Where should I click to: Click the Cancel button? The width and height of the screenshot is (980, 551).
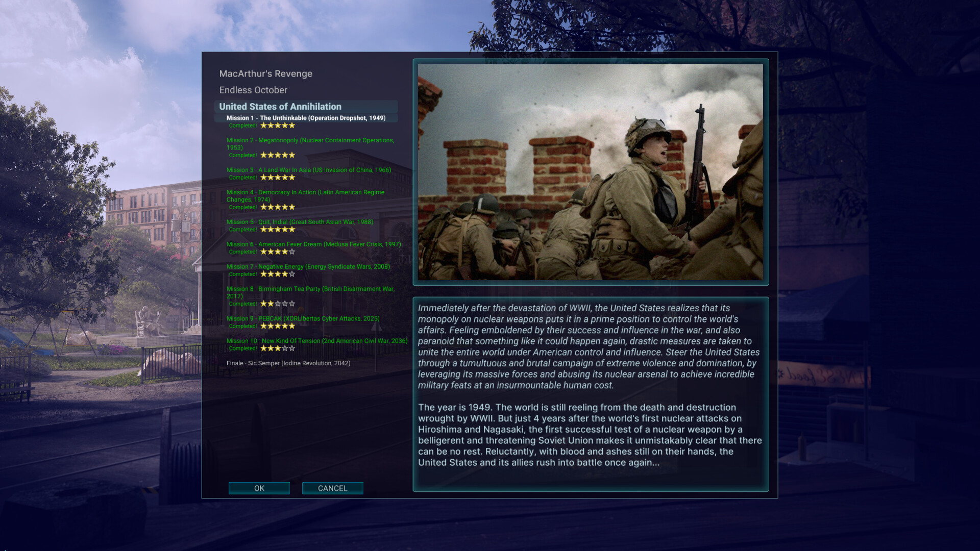tap(332, 488)
